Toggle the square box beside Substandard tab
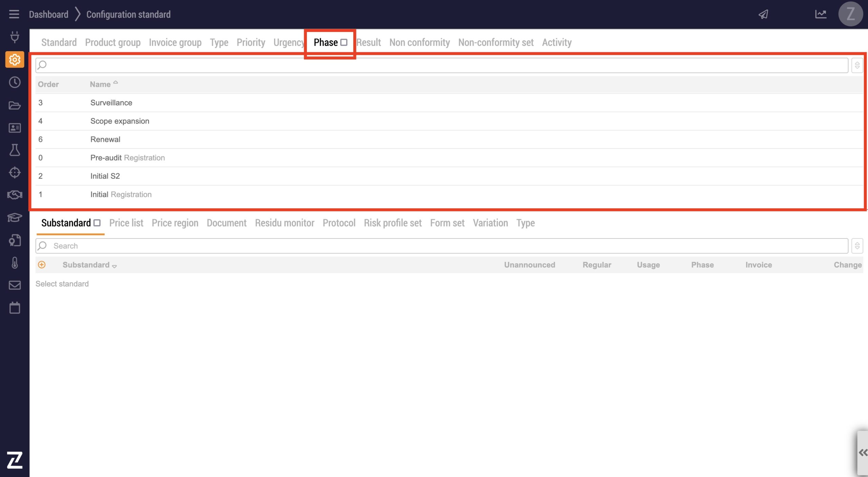The image size is (868, 477). [x=97, y=223]
